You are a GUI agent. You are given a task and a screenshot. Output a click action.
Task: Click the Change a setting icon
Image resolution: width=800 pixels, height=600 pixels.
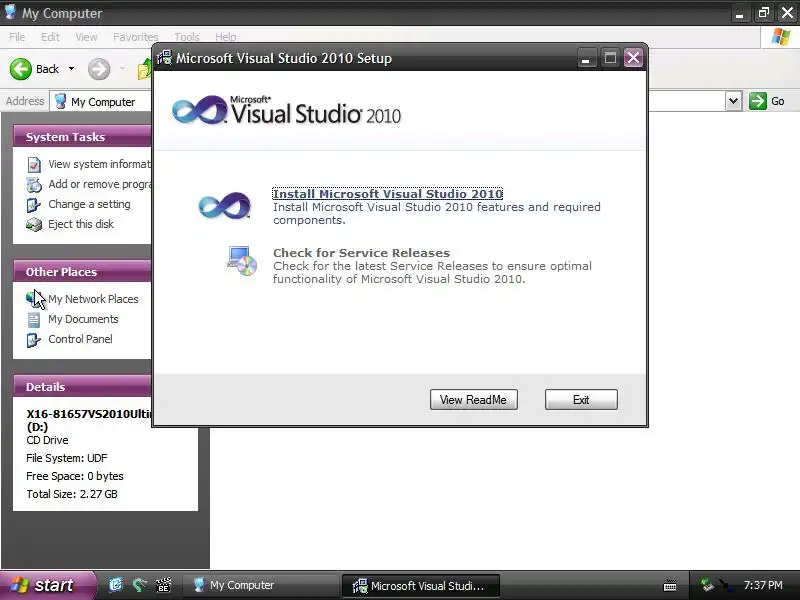point(34,205)
